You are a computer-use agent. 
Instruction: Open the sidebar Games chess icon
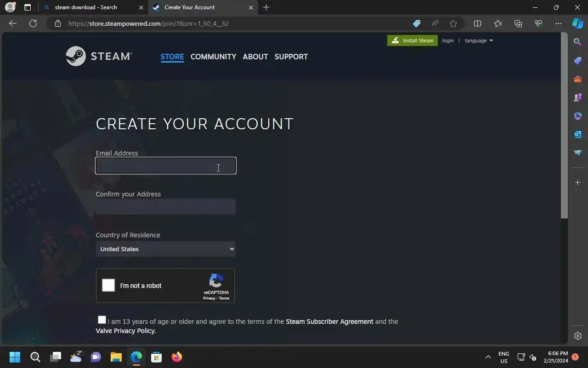[578, 98]
